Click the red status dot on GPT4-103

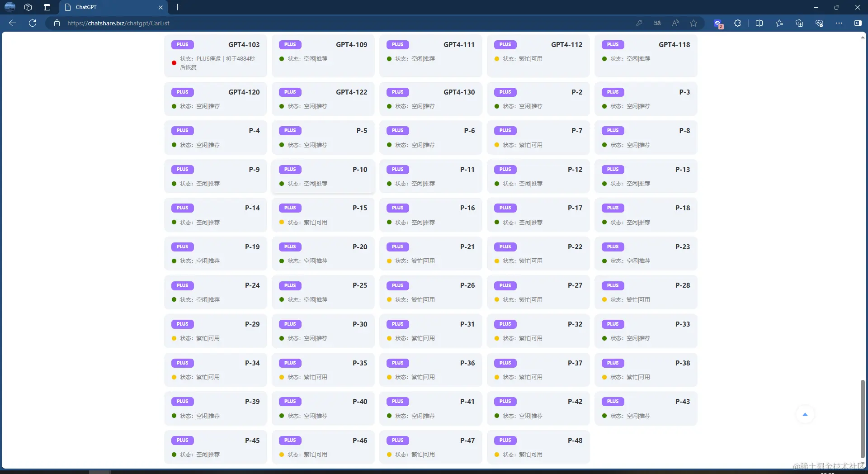click(x=174, y=63)
